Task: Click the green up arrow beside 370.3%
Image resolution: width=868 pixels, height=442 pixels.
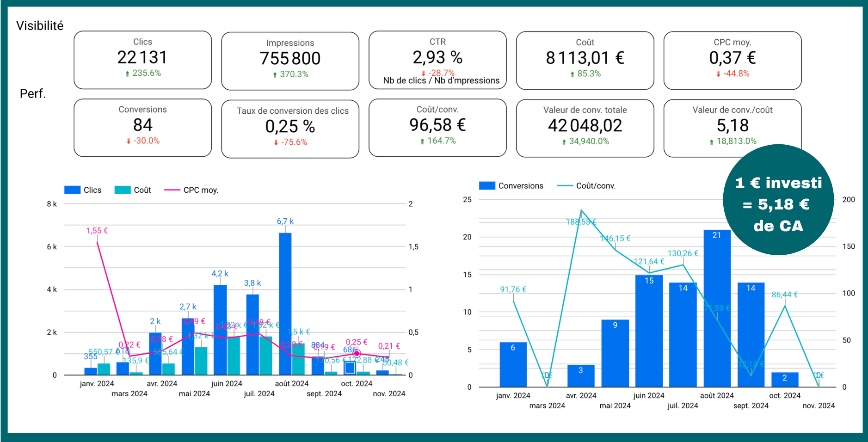Action: pyautogui.click(x=275, y=74)
